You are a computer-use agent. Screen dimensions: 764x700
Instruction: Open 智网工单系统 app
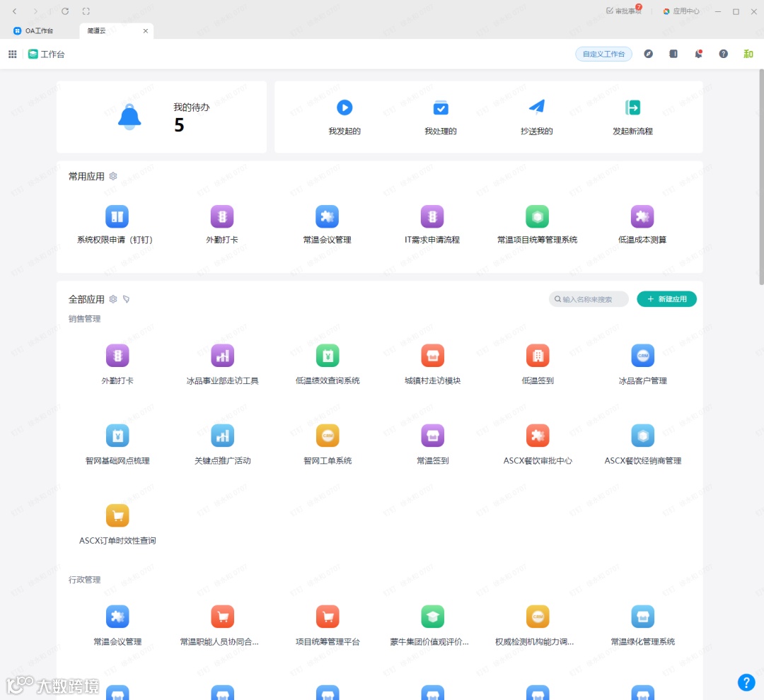328,436
